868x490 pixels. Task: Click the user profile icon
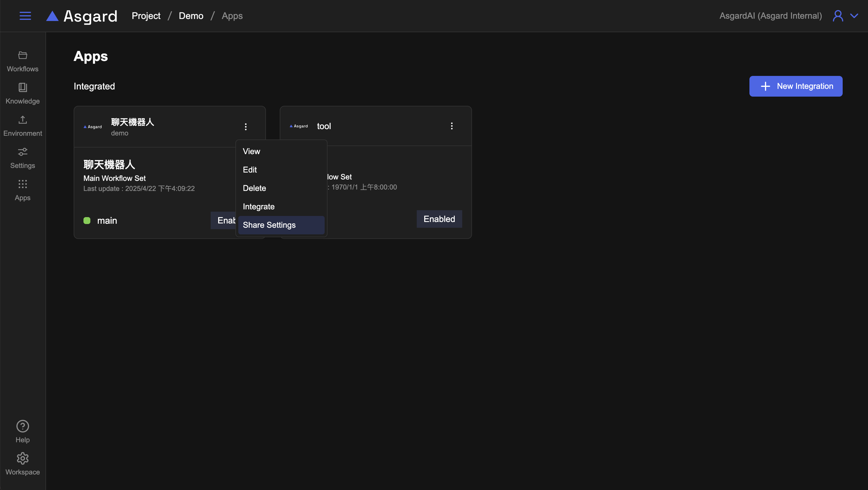point(838,16)
